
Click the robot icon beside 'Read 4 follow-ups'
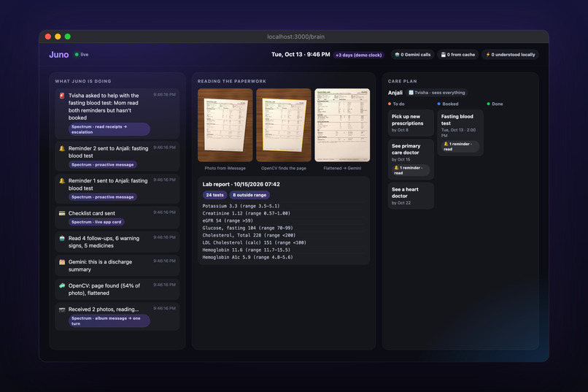click(62, 238)
